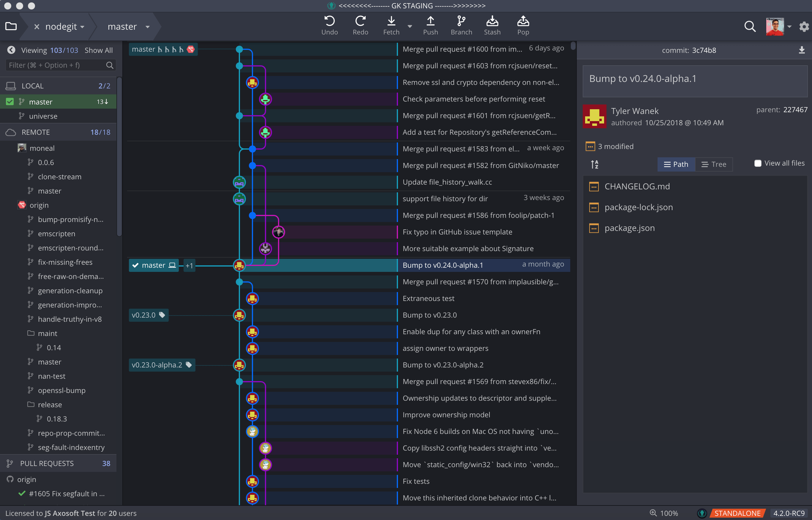Switch file display to Tree view
Screen dimensions: 812x520
714,164
